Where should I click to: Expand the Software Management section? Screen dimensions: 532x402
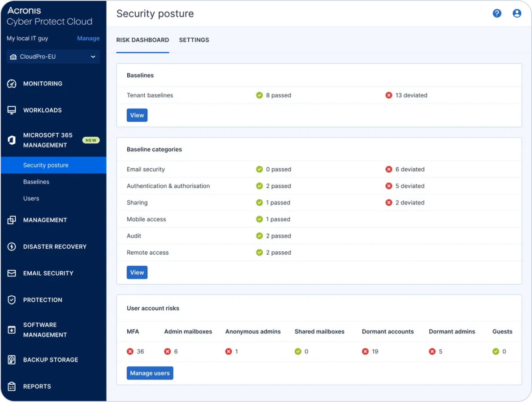(x=45, y=330)
